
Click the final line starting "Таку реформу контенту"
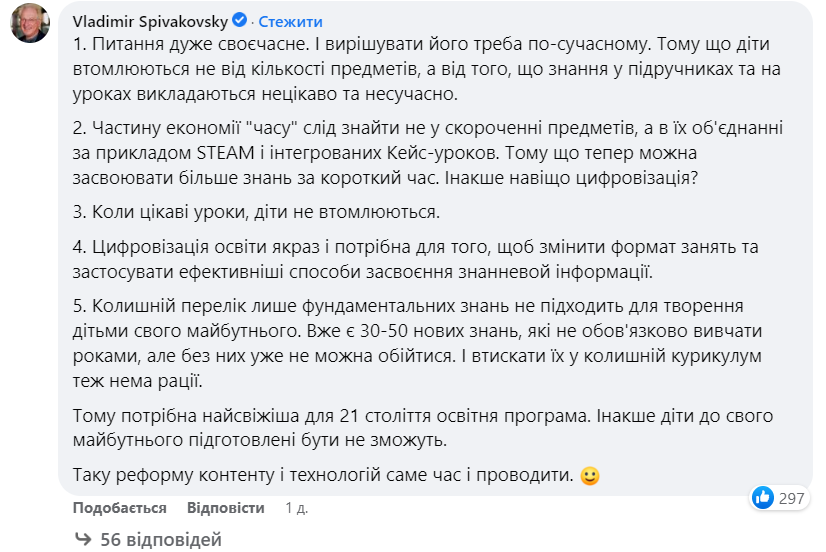tap(320, 476)
